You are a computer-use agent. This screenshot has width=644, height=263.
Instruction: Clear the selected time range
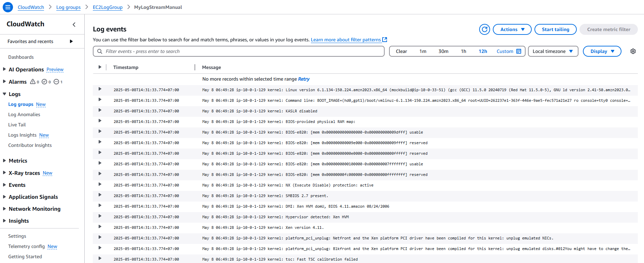401,51
